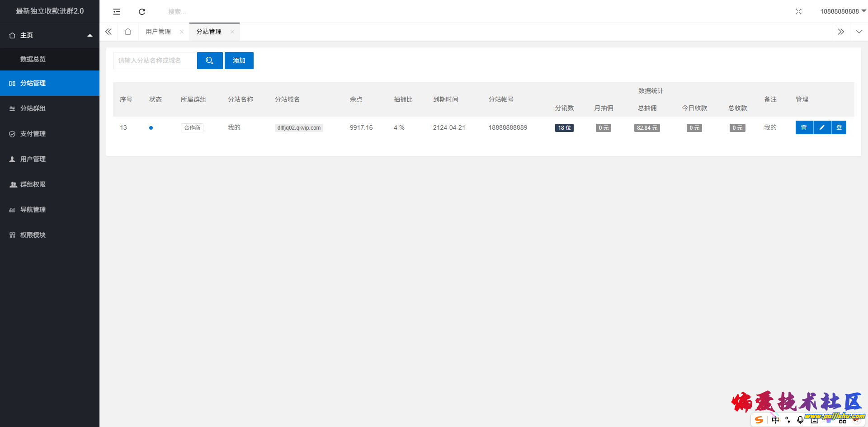The image size is (868, 427).
Task: Click the 分站名称 search input field
Action: pos(154,61)
